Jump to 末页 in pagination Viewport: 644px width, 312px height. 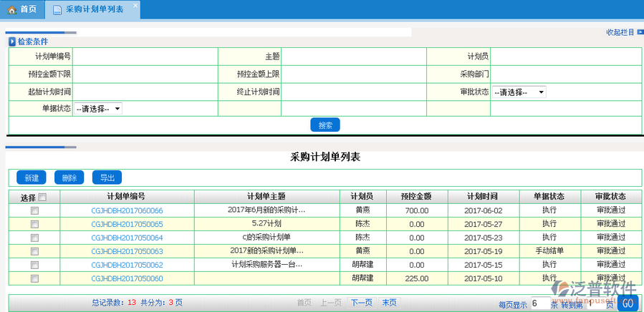click(x=389, y=303)
